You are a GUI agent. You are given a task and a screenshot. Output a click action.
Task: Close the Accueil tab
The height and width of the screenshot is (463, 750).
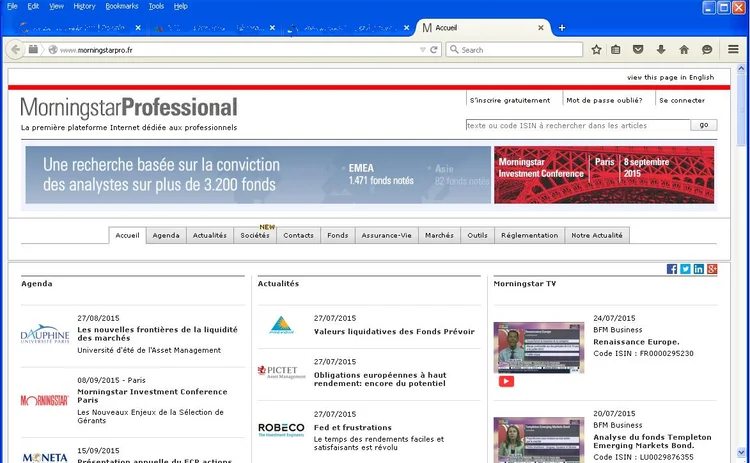[540, 28]
